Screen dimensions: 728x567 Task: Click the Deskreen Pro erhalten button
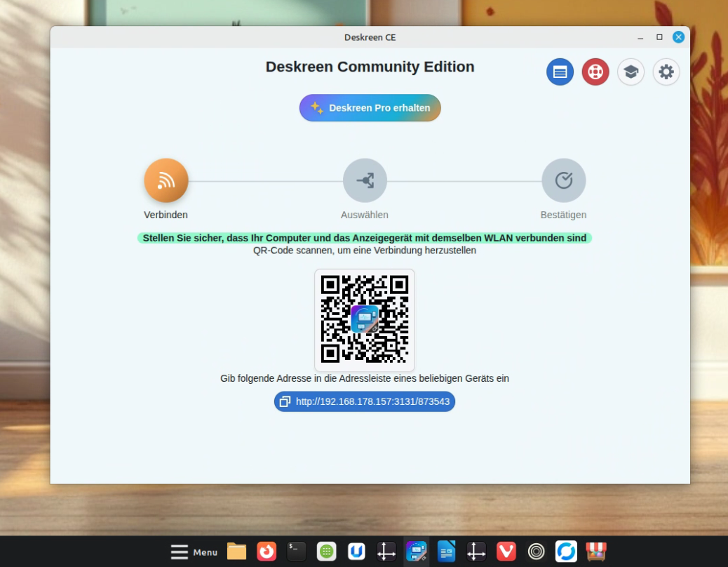click(x=370, y=108)
